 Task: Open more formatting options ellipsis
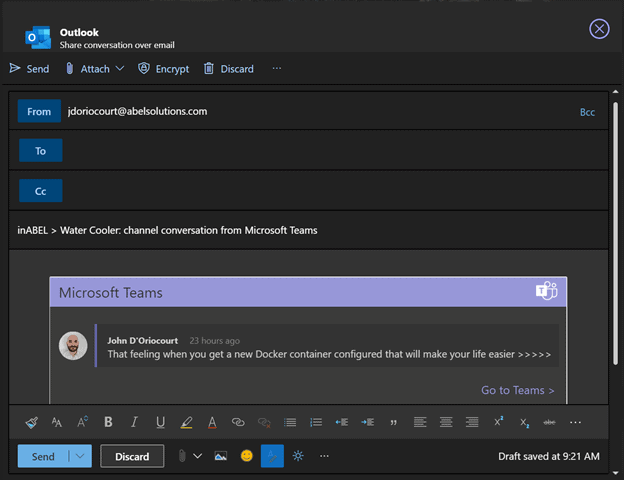point(575,422)
